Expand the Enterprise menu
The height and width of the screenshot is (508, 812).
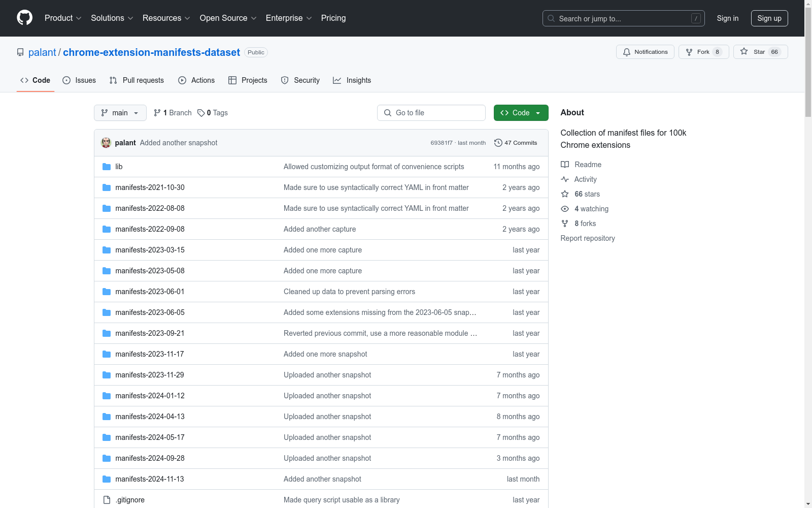tap(289, 18)
